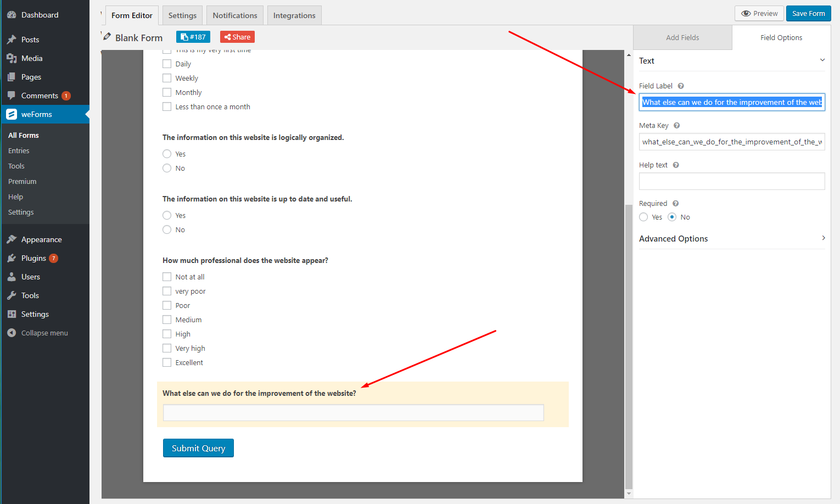Screen dimensions: 840x504
Task: Open the Settings tab of form
Action: 182,15
